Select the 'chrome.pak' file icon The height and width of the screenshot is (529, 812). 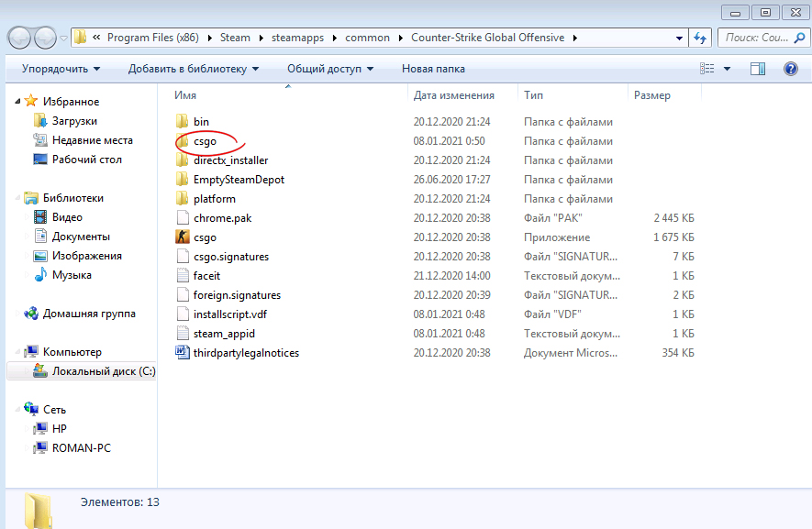[183, 218]
